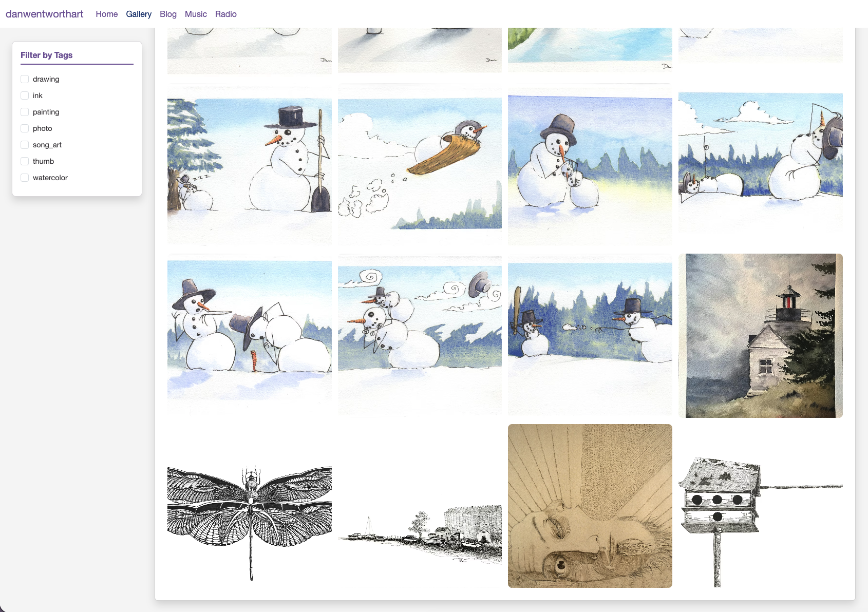The height and width of the screenshot is (612, 868).
Task: Open the lighthouse watercolor painting
Action: [x=760, y=335]
